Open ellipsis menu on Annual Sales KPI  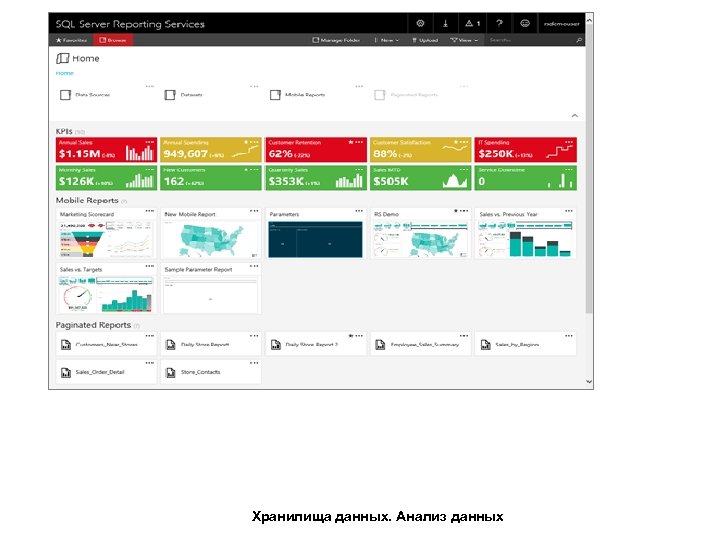pos(150,142)
